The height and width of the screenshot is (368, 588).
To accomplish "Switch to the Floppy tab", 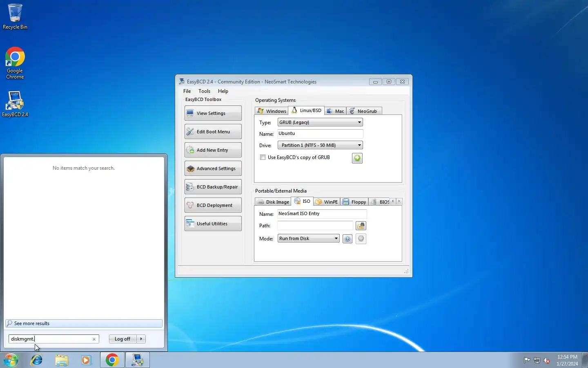I will point(354,202).
